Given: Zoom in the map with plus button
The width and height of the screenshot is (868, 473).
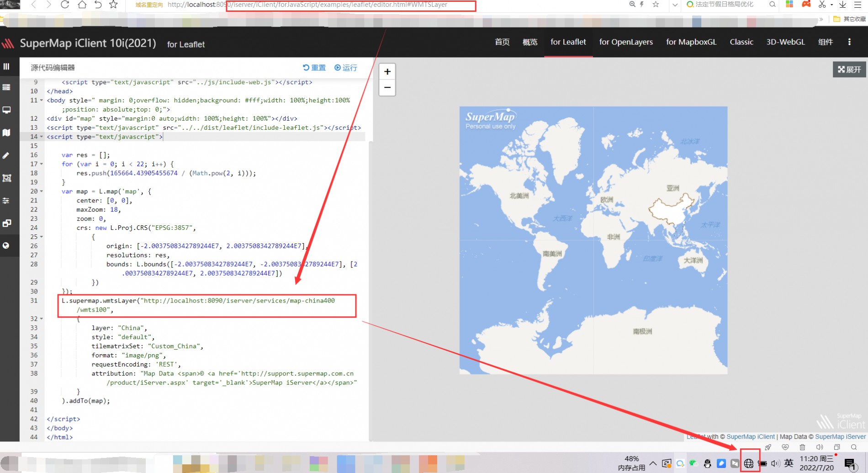Looking at the screenshot, I should click(387, 72).
